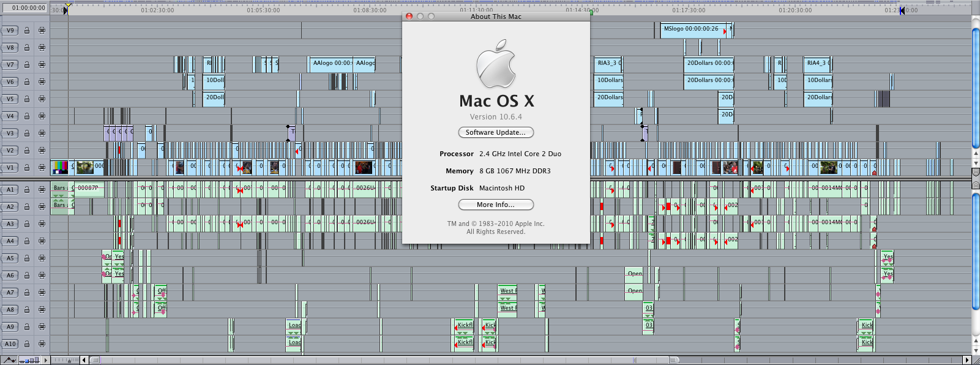This screenshot has width=980, height=365.
Task: Change track height with the bars control
Action: click(30, 360)
